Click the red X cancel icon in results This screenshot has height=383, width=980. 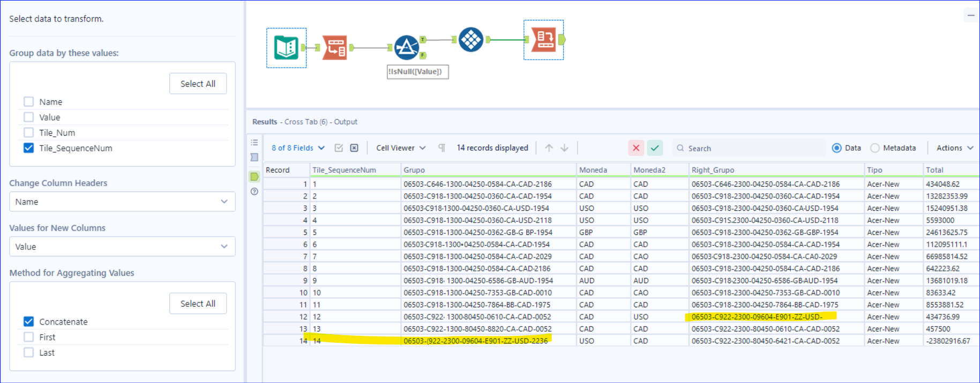coord(636,148)
